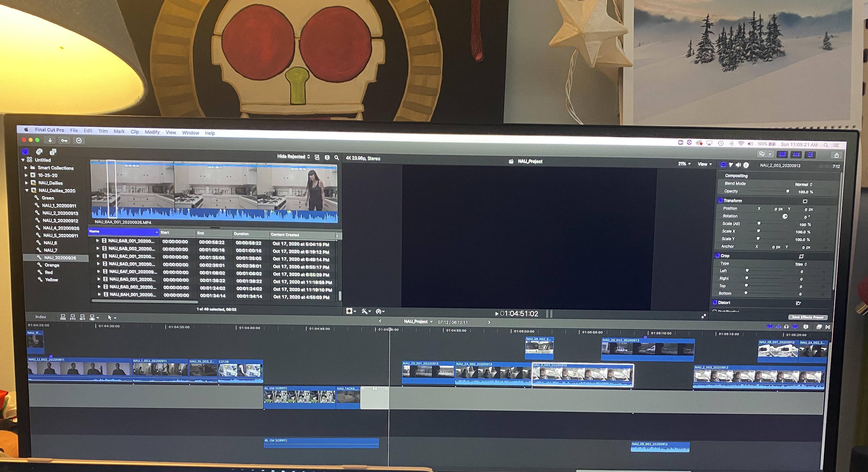Open the Info inspector icon
The width and height of the screenshot is (868, 472).
[746, 165]
